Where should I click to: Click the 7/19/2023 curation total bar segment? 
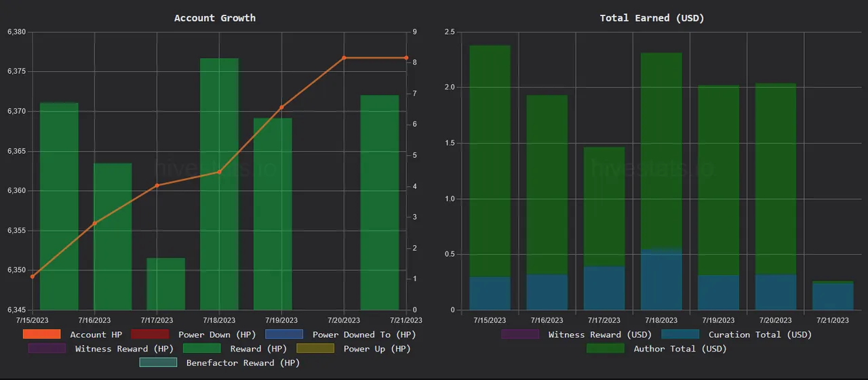pyautogui.click(x=719, y=293)
